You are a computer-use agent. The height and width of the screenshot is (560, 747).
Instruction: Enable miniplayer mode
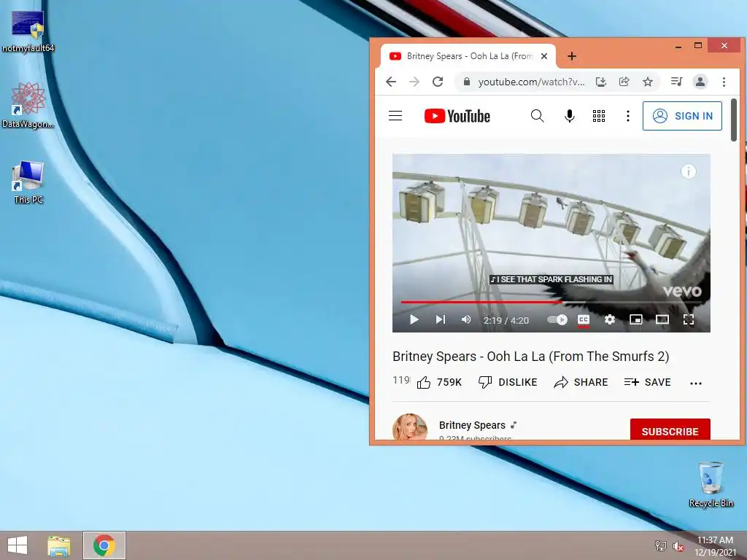tap(636, 319)
